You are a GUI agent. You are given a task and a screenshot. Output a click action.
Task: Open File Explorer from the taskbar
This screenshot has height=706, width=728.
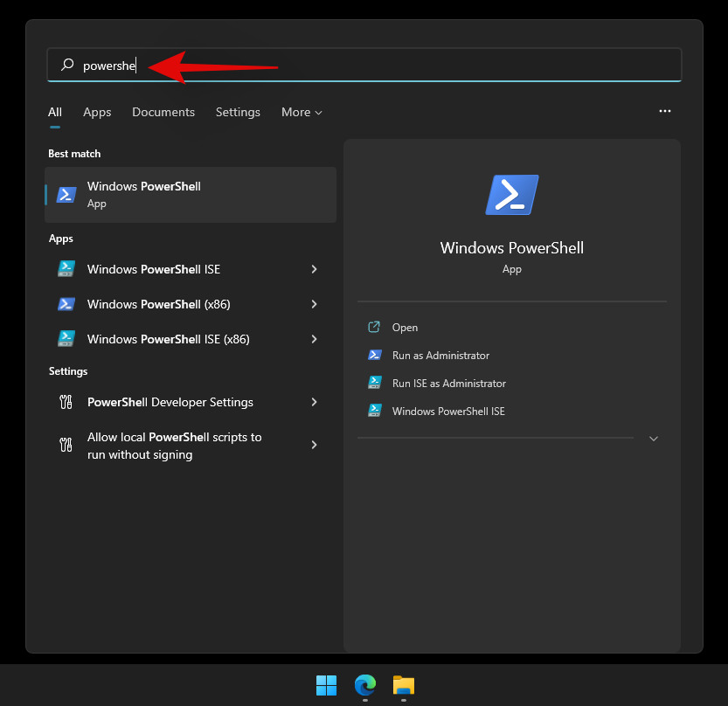pyautogui.click(x=403, y=686)
